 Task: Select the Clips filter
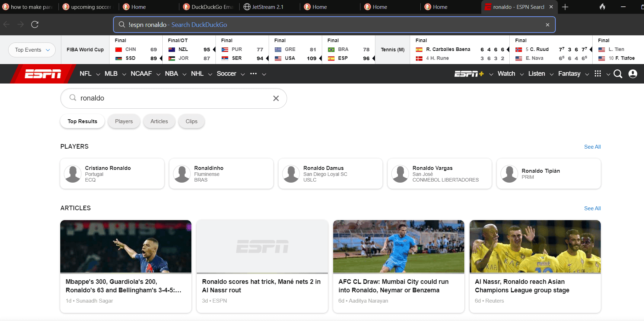[x=191, y=121]
